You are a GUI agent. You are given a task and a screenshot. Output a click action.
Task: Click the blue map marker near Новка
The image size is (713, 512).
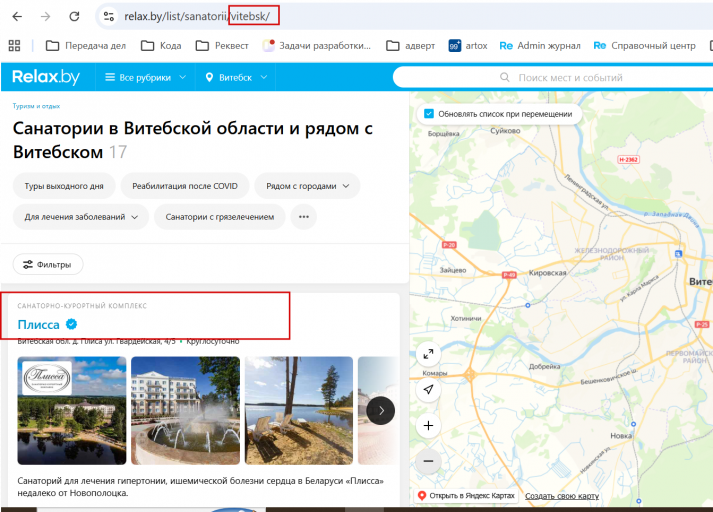click(x=633, y=424)
